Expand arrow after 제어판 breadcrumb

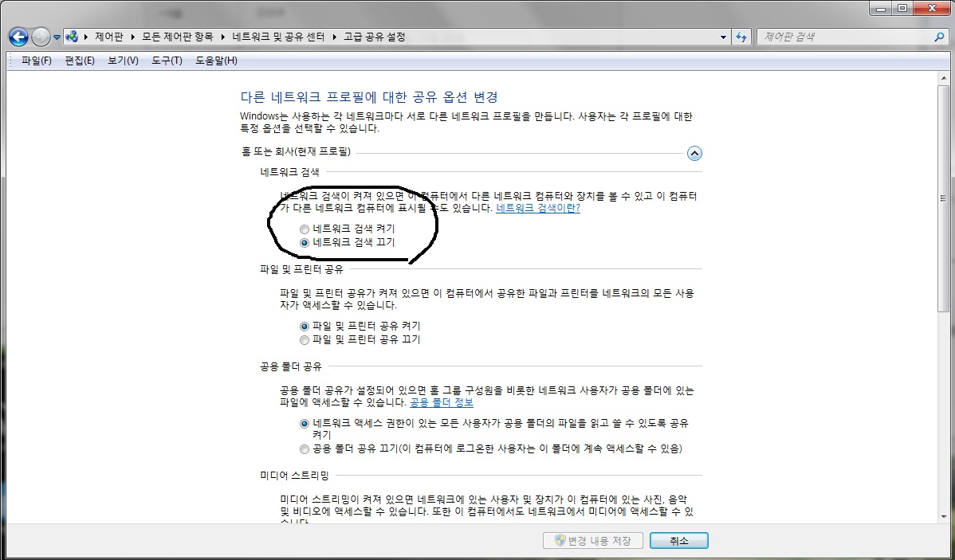pyautogui.click(x=133, y=37)
